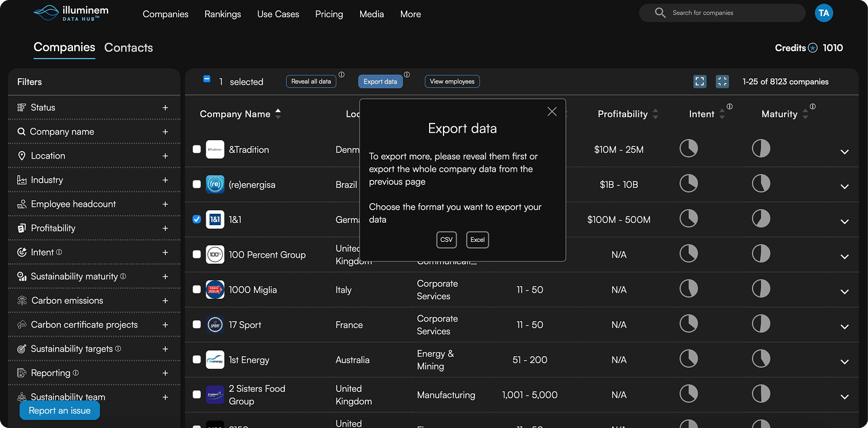Click the search magnifier icon
Viewport: 868px width, 428px height.
click(660, 13)
